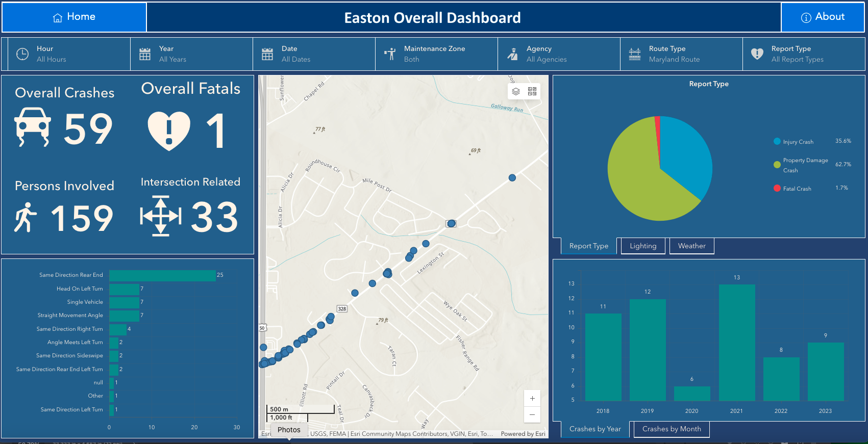Screen dimensions: 868x444
Task: Select the Same Direction Rear End bar
Action: tap(162, 275)
